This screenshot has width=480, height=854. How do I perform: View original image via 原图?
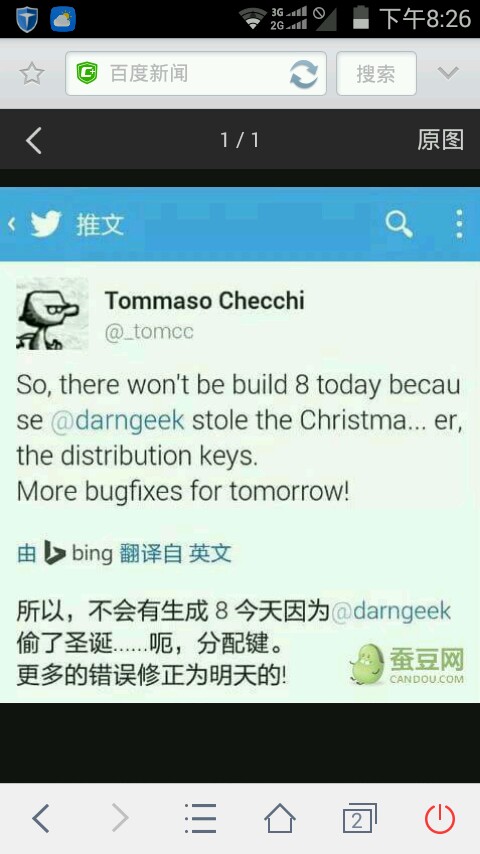(440, 140)
